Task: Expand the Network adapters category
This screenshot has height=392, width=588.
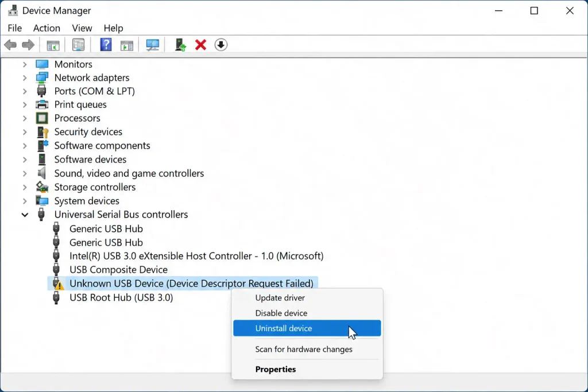Action: pos(25,78)
